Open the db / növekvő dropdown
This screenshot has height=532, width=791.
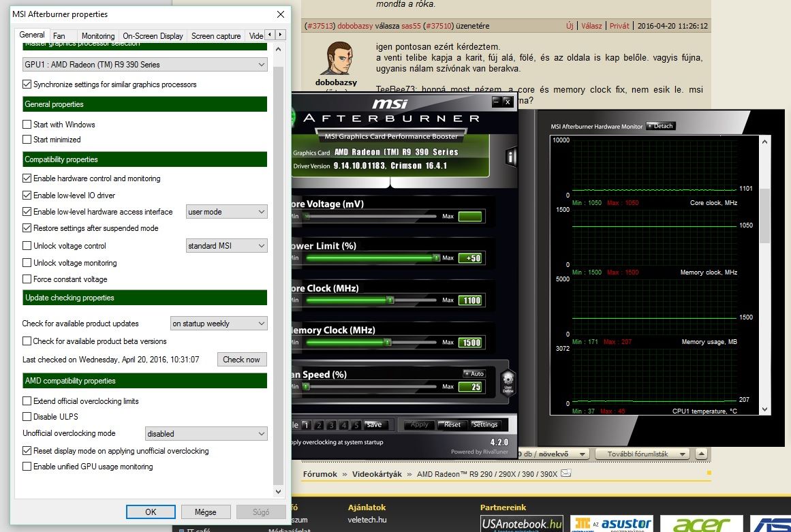coord(553,454)
